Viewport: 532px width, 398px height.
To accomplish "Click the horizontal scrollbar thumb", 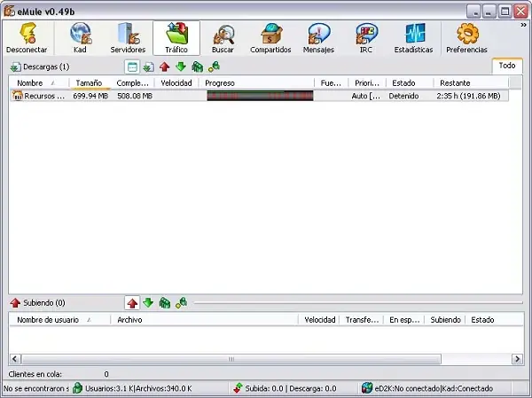I will coord(231,359).
